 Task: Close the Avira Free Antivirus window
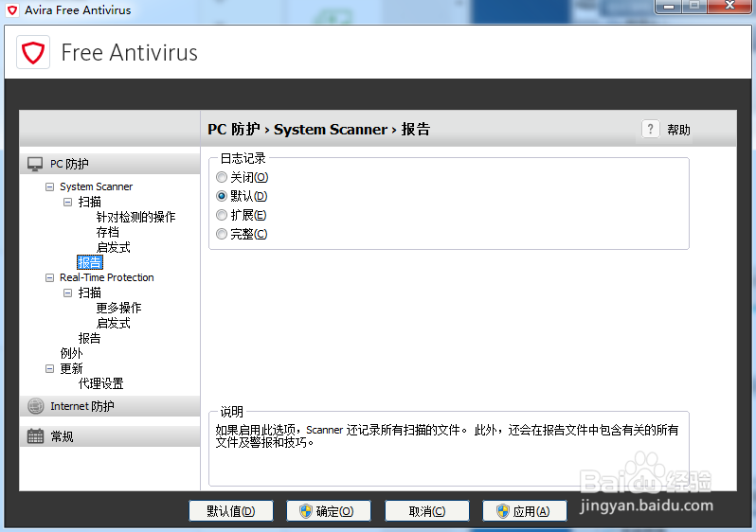(x=729, y=6)
